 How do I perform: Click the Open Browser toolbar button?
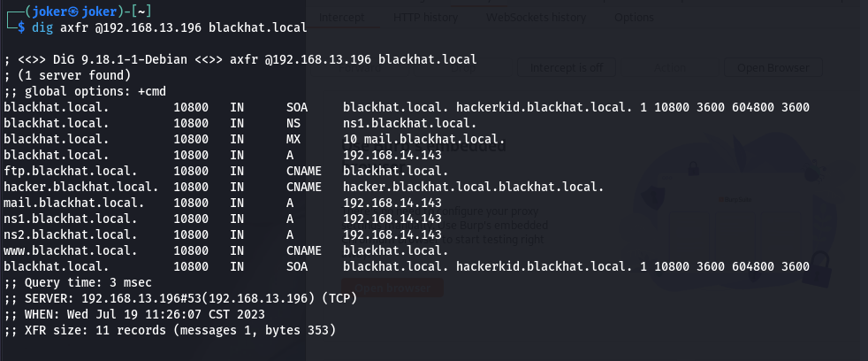(773, 67)
